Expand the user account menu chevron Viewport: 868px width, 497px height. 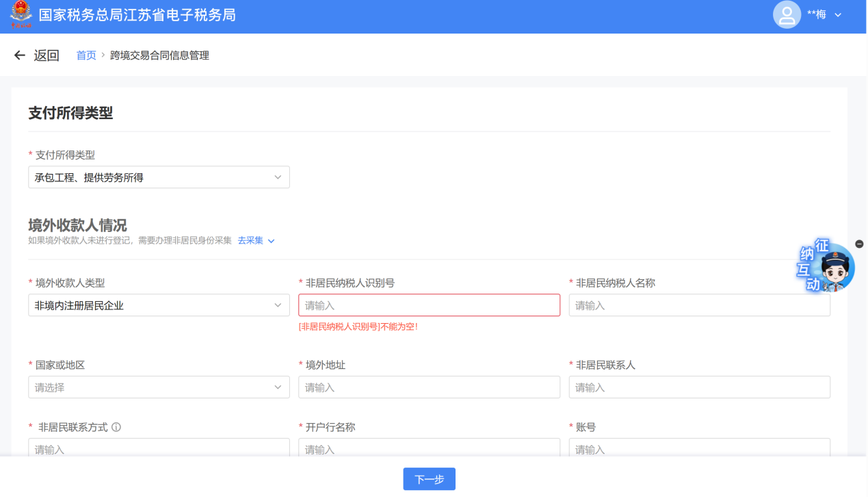[838, 15]
